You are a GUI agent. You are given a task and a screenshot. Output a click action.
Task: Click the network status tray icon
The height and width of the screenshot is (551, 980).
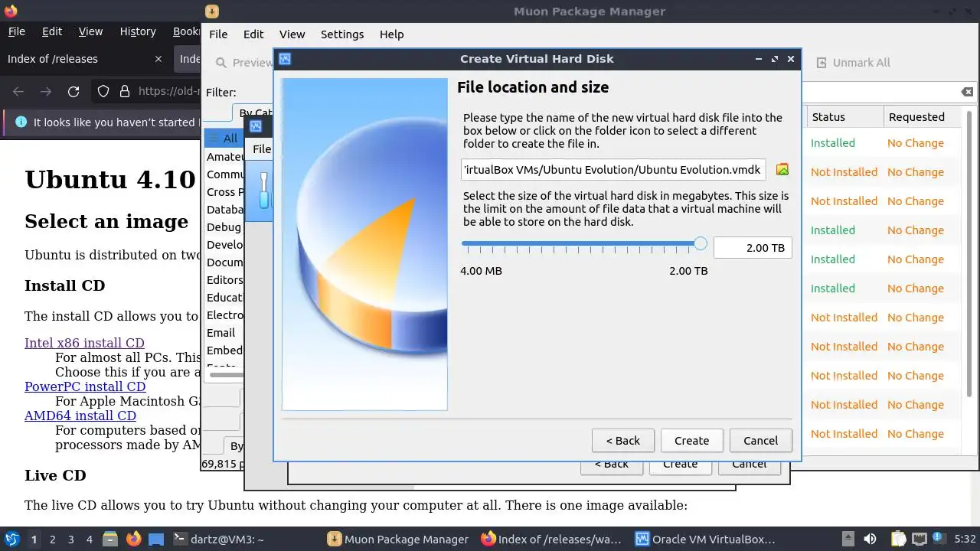point(920,540)
